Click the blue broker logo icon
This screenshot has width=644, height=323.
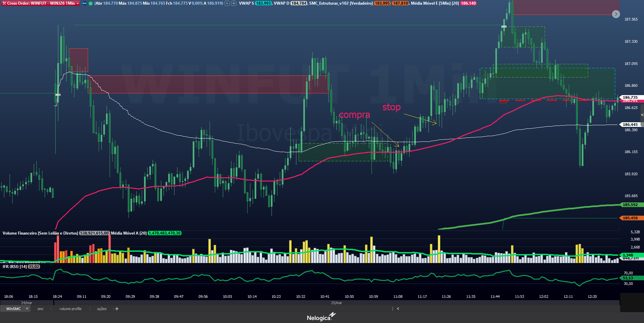coord(85,3)
